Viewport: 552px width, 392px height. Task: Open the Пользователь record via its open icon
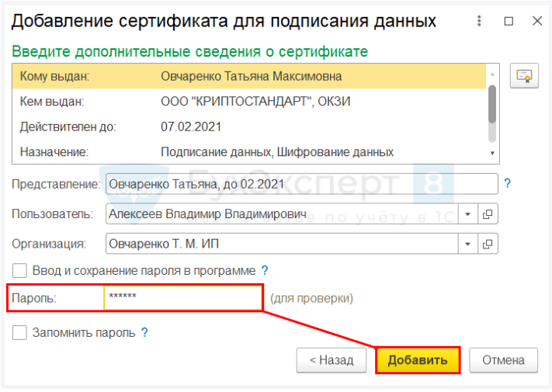(488, 214)
